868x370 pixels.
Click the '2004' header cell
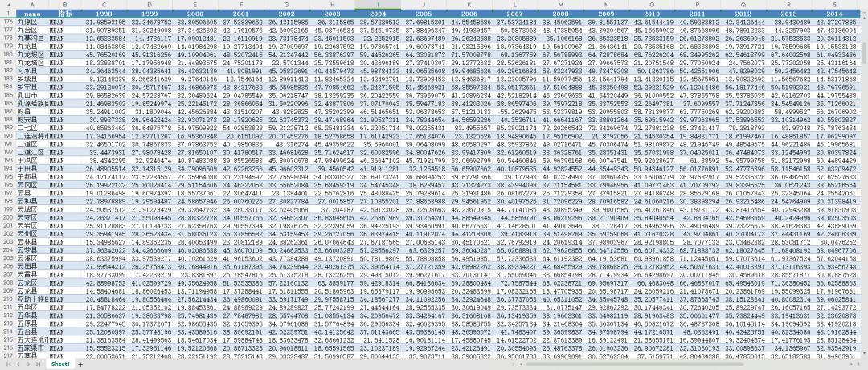pos(378,14)
